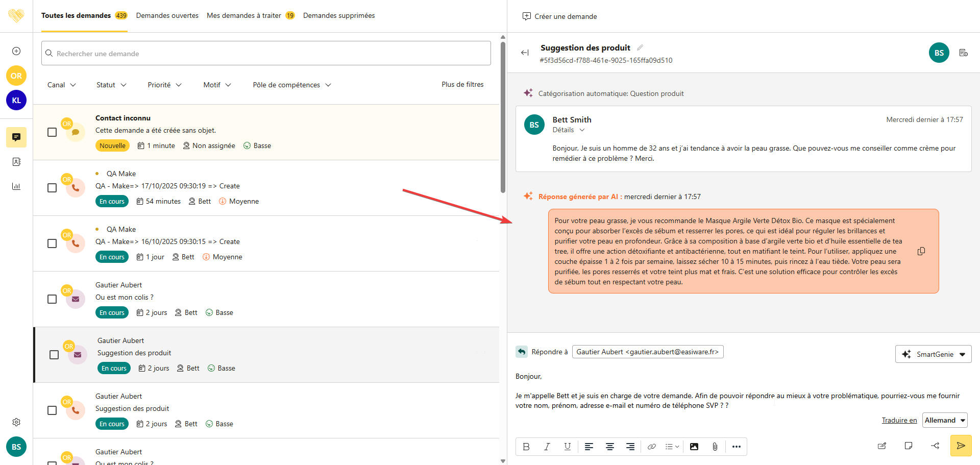The width and height of the screenshot is (980, 465).
Task: Tick checkbox for QA Make 17/10/2025 request
Action: point(52,188)
